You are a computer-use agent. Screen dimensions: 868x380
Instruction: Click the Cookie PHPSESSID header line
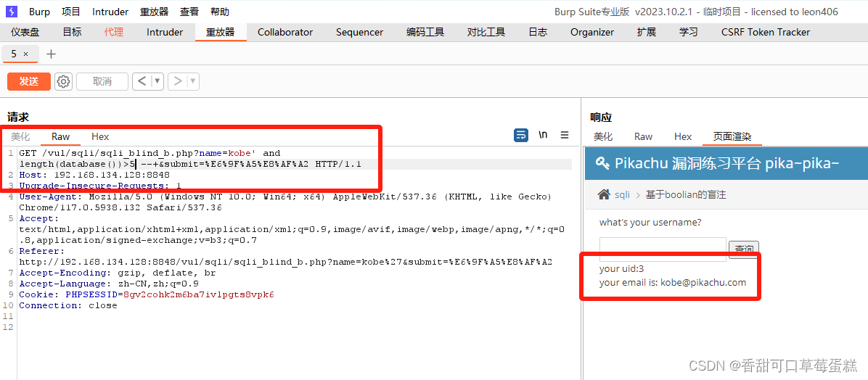[146, 294]
